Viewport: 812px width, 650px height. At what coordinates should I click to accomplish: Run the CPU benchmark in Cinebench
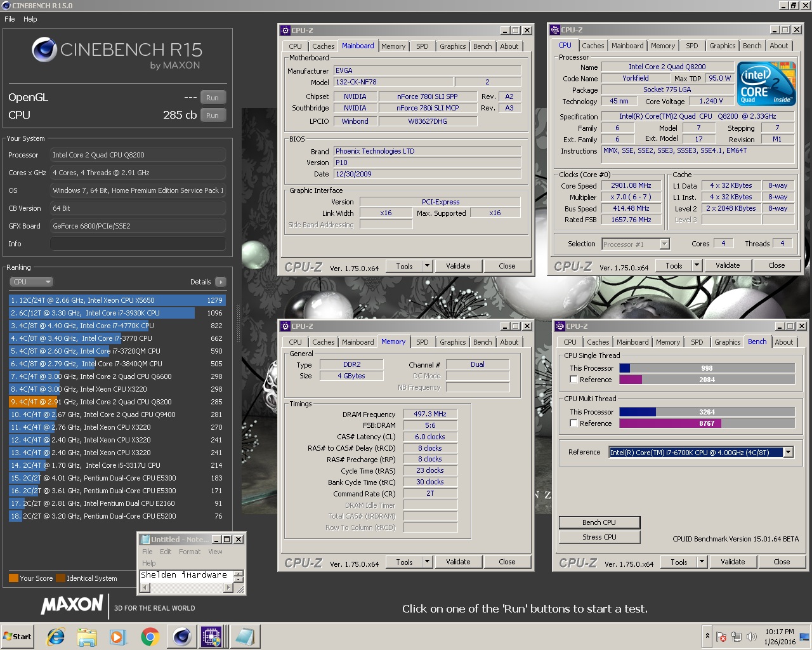pyautogui.click(x=213, y=116)
